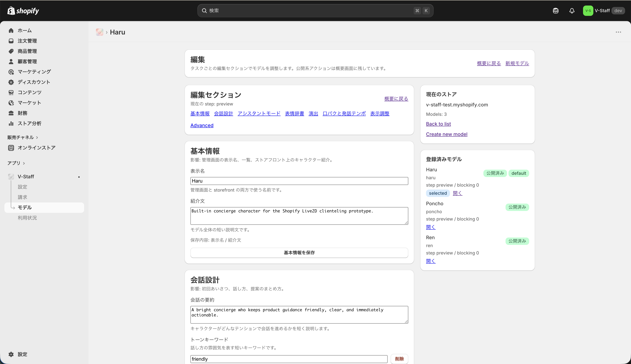This screenshot has width=631, height=364.
Task: Click the 基本情報を保存 button
Action: click(299, 253)
